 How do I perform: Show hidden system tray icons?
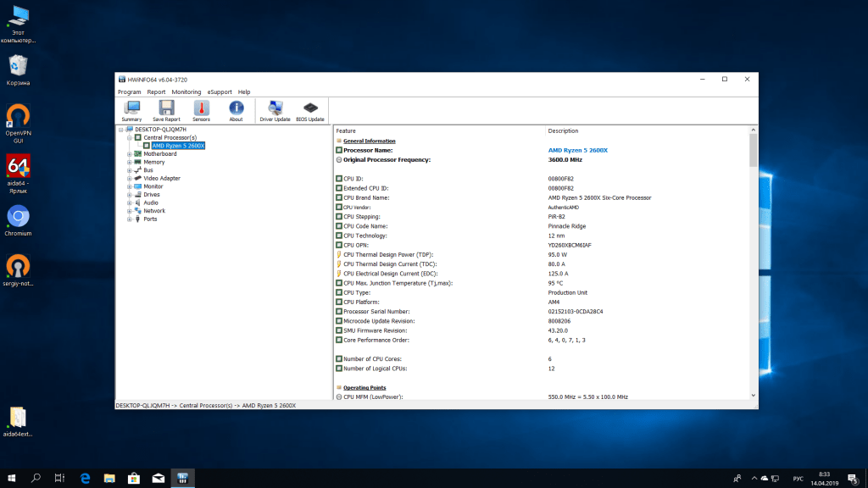[754, 478]
